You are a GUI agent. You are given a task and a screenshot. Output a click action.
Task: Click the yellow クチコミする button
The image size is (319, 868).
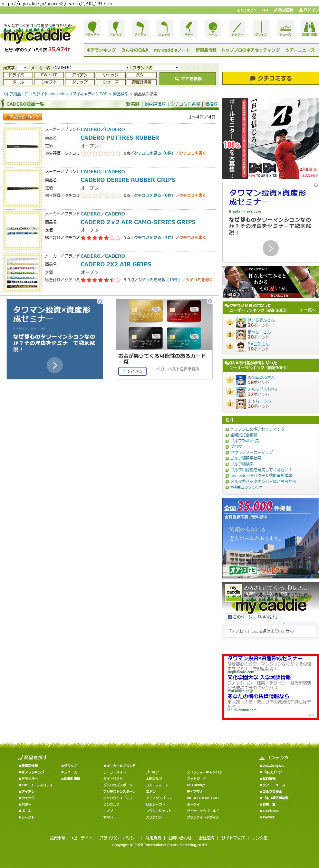[270, 78]
